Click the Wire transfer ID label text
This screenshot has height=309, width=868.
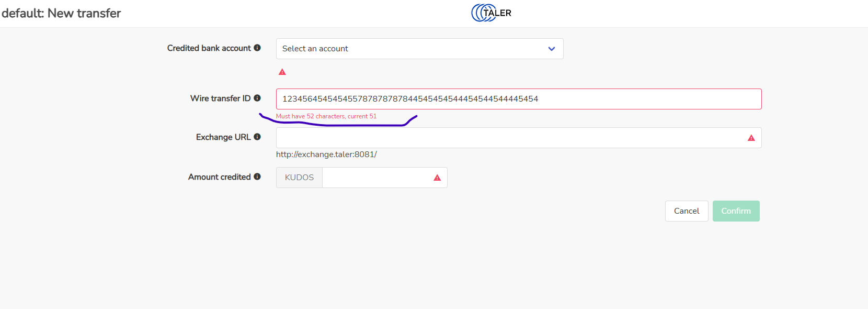pyautogui.click(x=220, y=98)
